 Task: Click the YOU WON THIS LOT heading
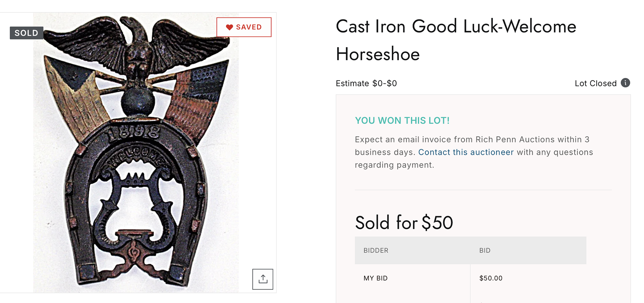[402, 121]
